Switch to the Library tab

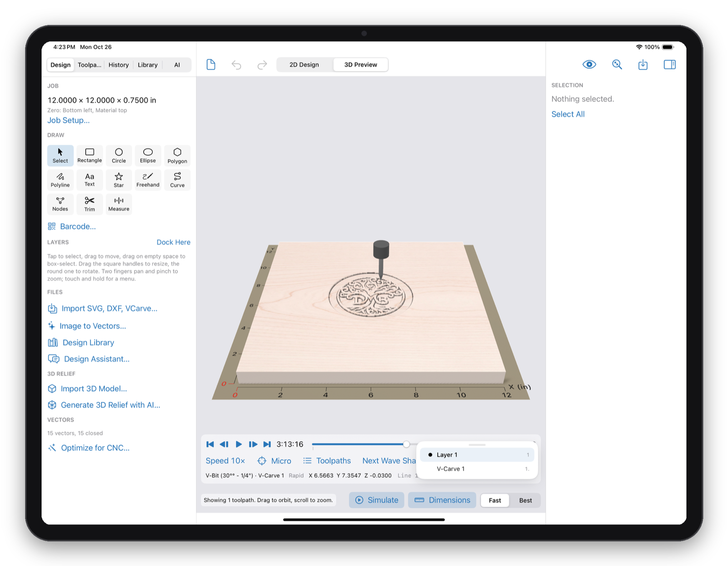click(x=148, y=65)
